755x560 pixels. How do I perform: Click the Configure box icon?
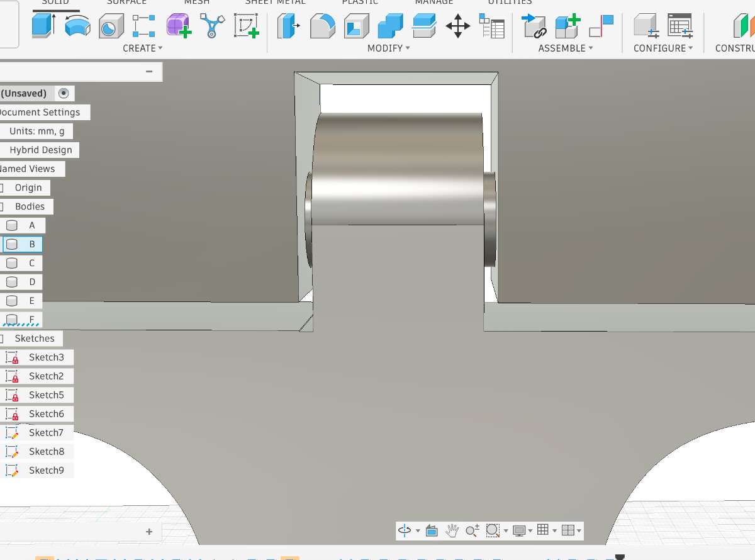tap(646, 26)
